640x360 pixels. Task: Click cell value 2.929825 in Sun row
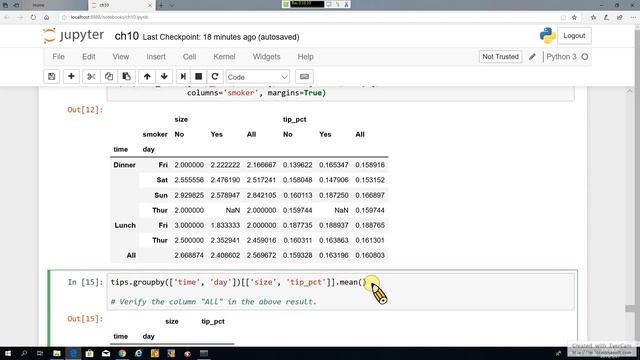pyautogui.click(x=189, y=195)
